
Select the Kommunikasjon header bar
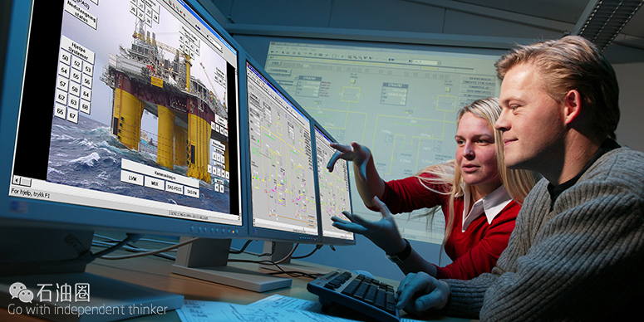(x=160, y=173)
